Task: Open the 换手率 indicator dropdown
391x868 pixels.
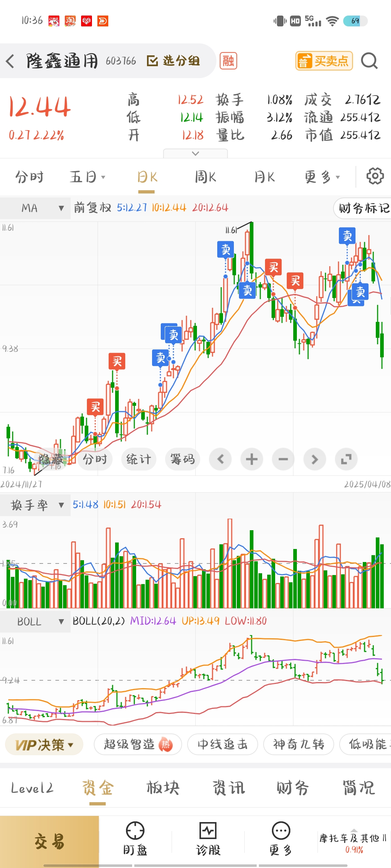Action: [35, 505]
